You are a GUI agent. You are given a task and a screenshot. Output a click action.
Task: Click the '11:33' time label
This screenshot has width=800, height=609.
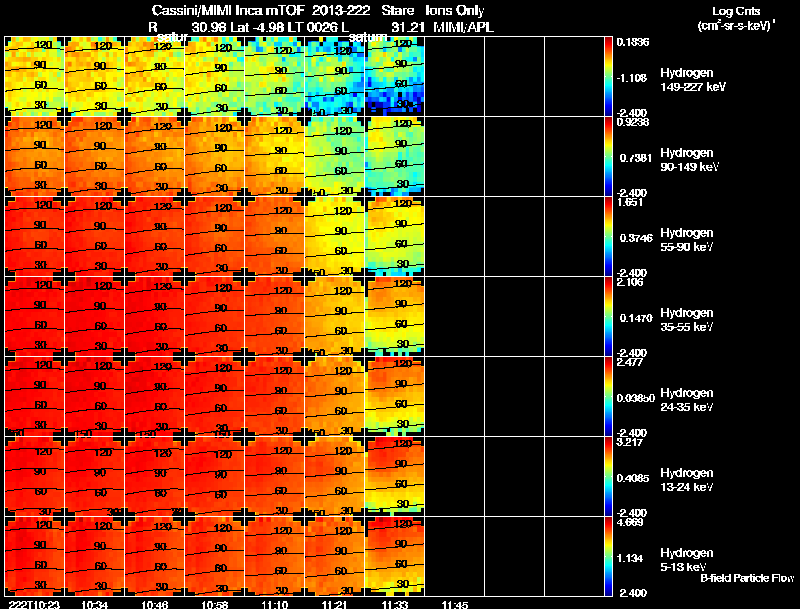click(x=394, y=604)
